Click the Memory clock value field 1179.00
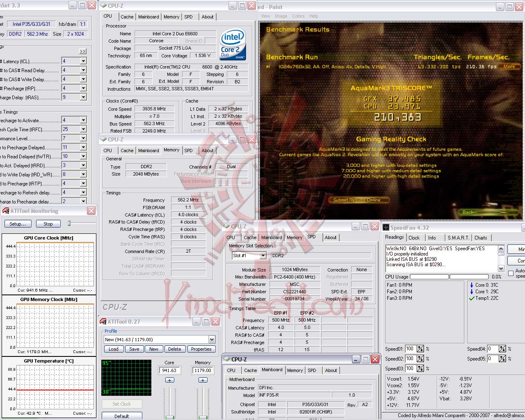 tap(203, 370)
